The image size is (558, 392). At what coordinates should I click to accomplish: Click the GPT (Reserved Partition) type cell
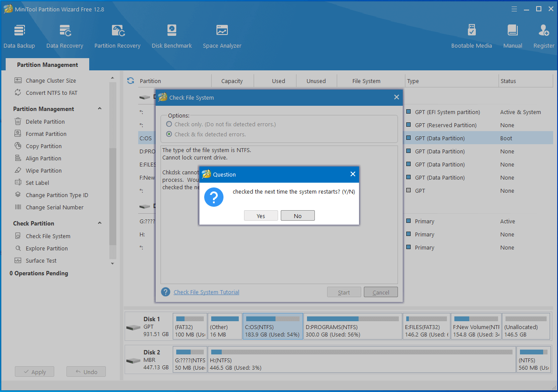coord(446,125)
